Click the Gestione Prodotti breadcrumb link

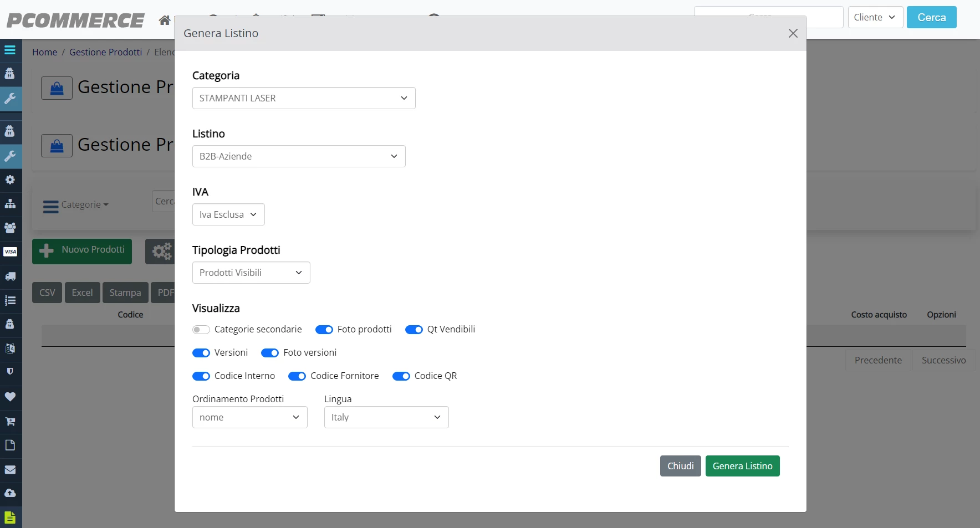[x=105, y=52]
